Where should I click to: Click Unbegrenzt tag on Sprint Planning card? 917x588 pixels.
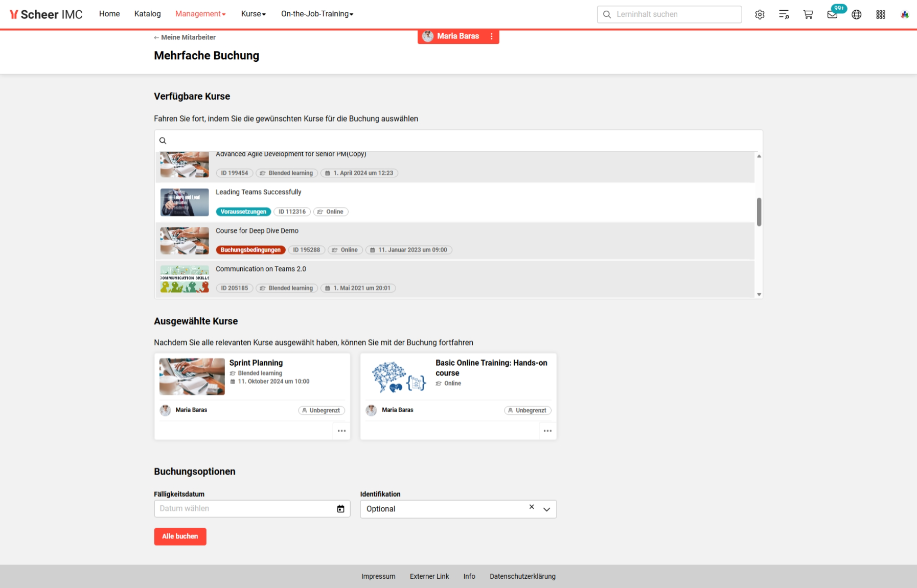pos(322,410)
